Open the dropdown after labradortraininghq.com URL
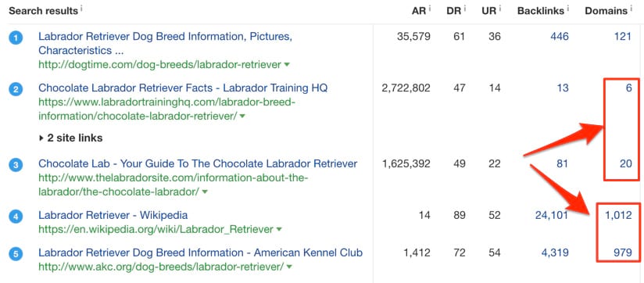Screen dimensions: 644x283 [x=242, y=116]
